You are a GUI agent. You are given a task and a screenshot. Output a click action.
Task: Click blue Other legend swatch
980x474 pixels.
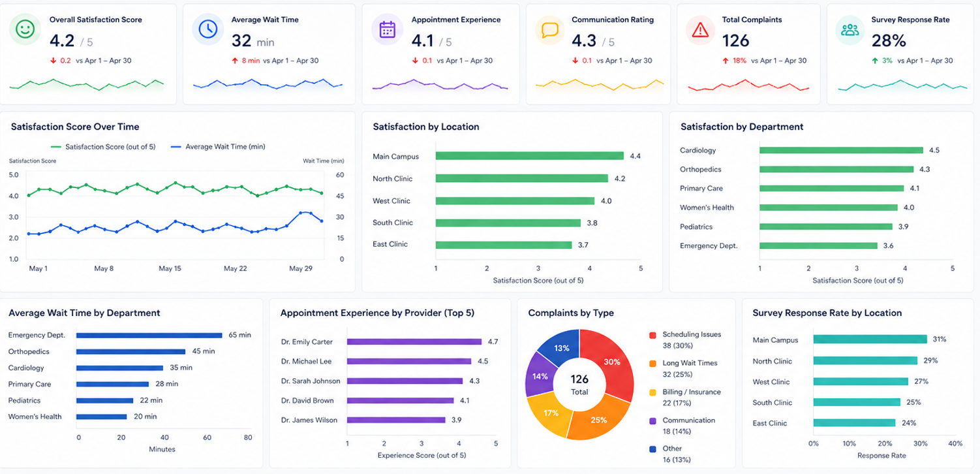tap(652, 449)
